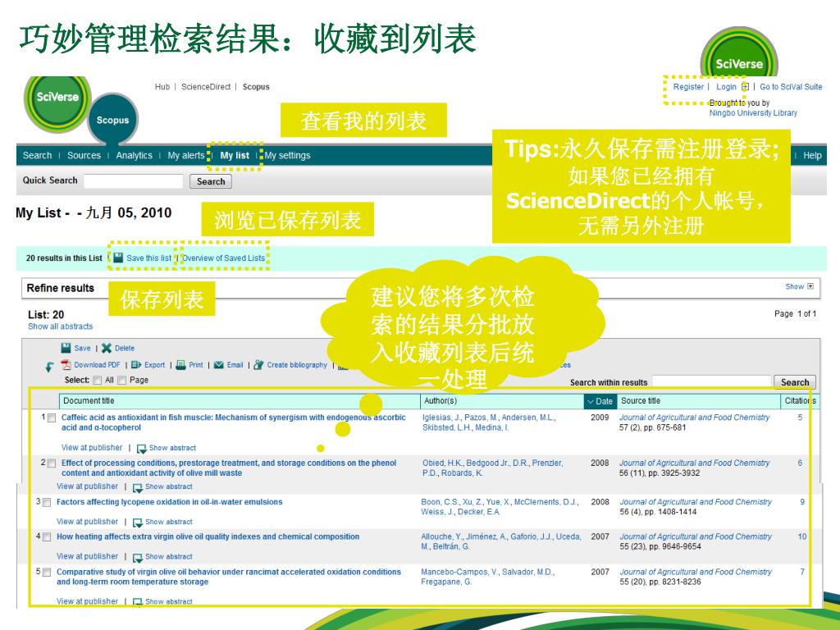Click the Save floppy disk icon in toolbar
Image resolution: width=840 pixels, height=630 pixels.
(x=66, y=348)
